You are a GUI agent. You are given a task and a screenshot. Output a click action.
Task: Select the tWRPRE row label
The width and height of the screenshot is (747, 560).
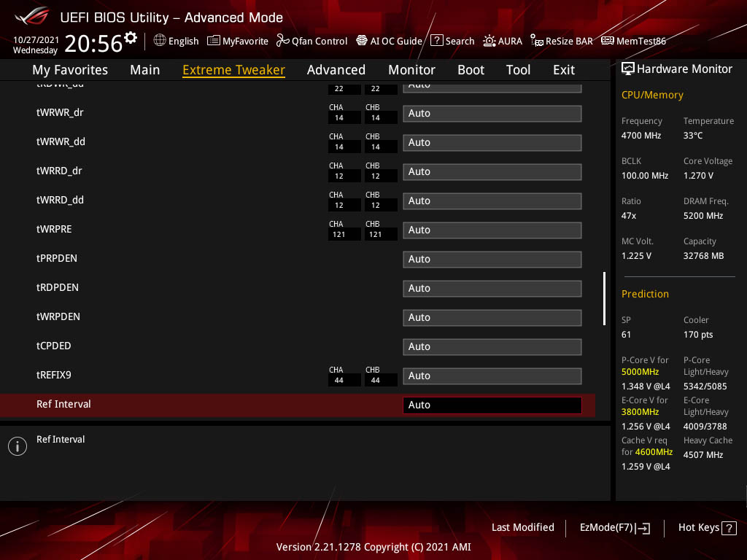click(54, 229)
